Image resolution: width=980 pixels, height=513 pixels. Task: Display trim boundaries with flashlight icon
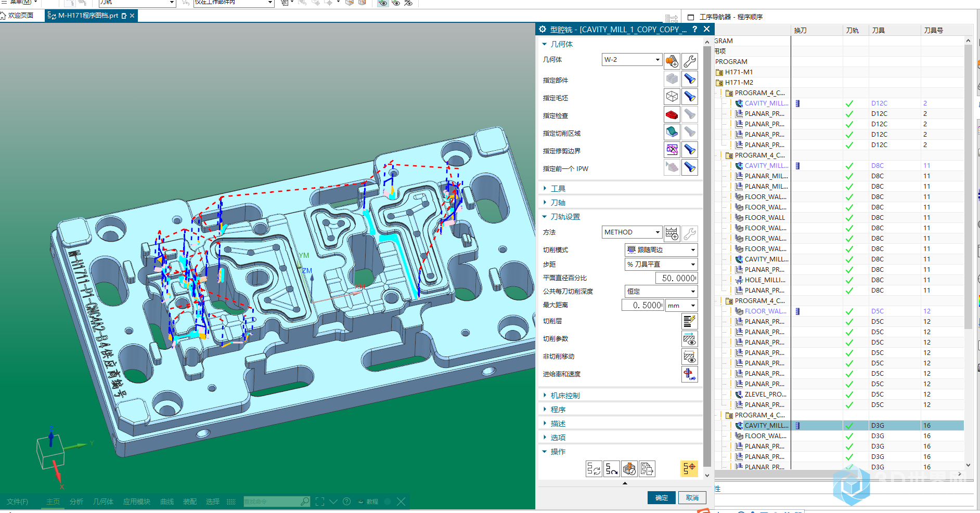690,150
